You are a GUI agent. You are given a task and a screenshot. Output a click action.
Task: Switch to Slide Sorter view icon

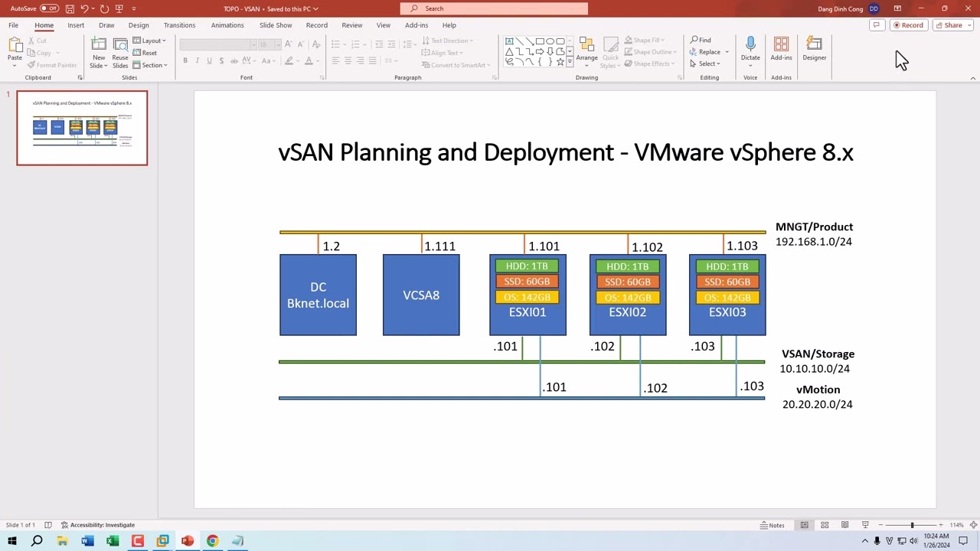[825, 525]
